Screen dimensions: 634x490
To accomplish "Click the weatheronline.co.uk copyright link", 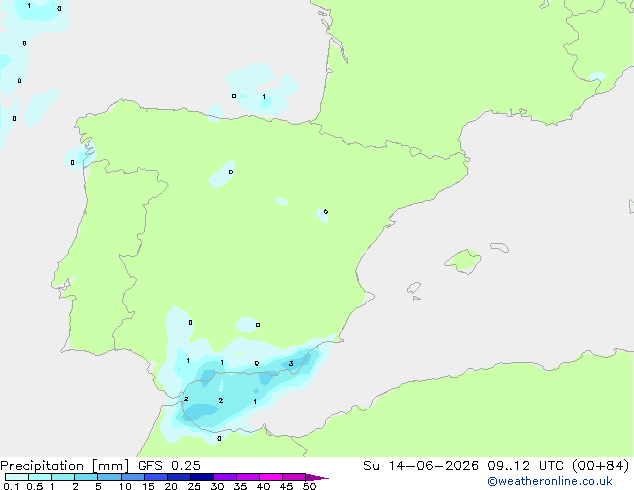I will coord(550,481).
